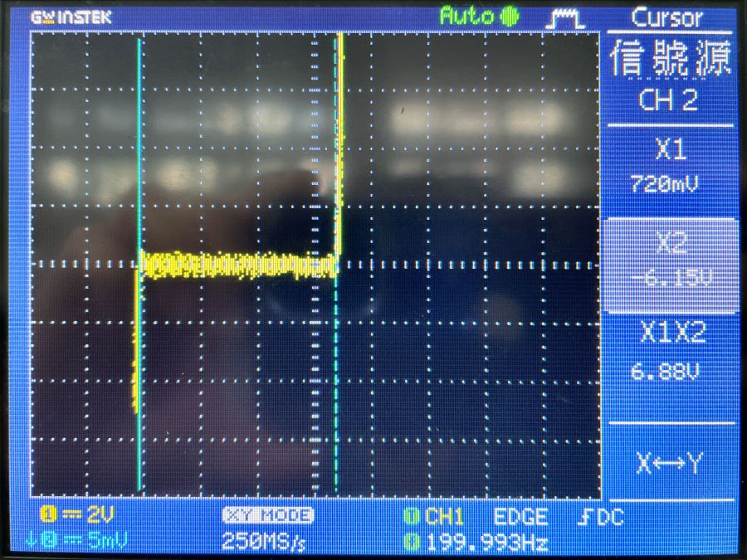Click the blue CH2 channel badge at bottom left
Viewport: 747px width, 560px height.
[x=46, y=542]
